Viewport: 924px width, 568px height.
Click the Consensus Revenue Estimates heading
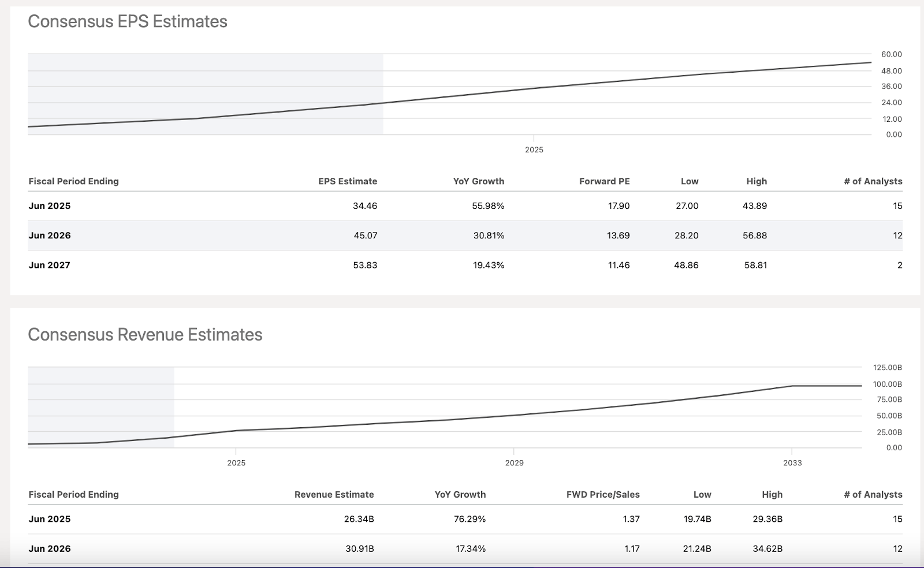[145, 335]
